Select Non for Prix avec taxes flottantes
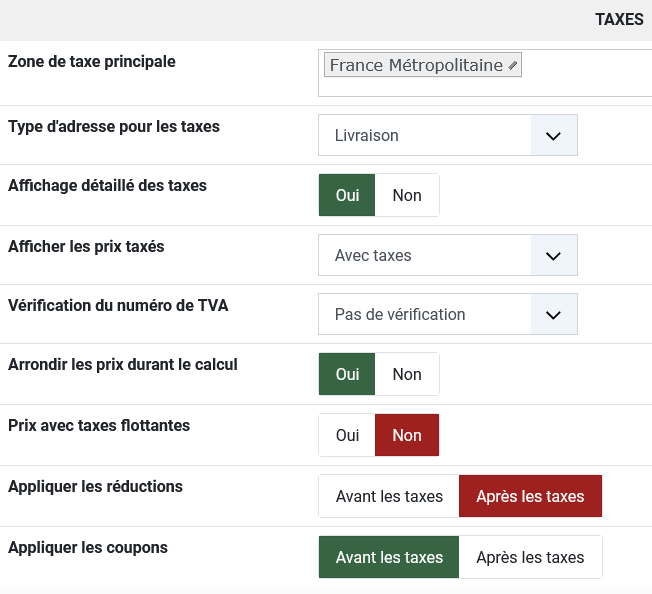The height and width of the screenshot is (594, 652). click(x=407, y=435)
